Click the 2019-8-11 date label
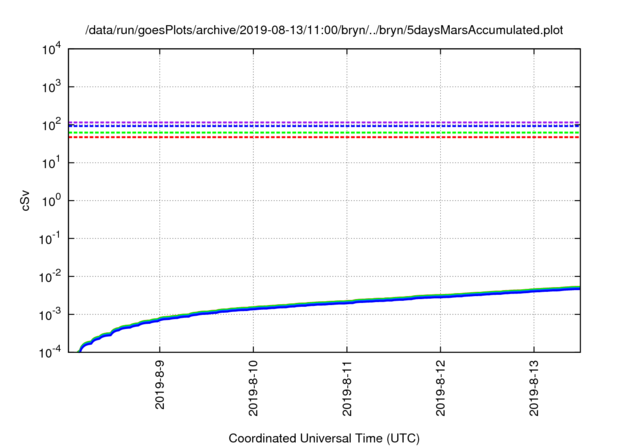The height and width of the screenshot is (448, 640). click(x=347, y=388)
